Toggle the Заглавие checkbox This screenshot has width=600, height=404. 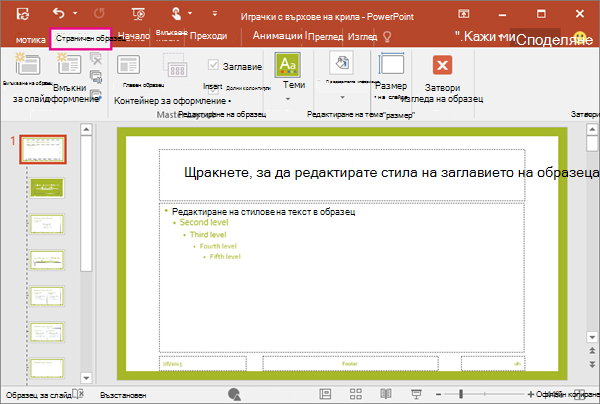(213, 64)
